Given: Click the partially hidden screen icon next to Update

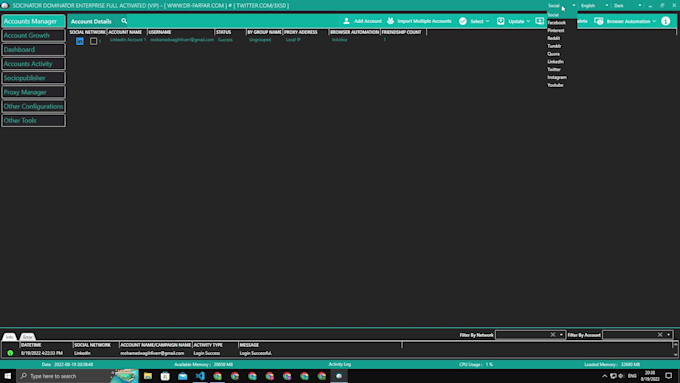Looking at the screenshot, I should pos(539,21).
